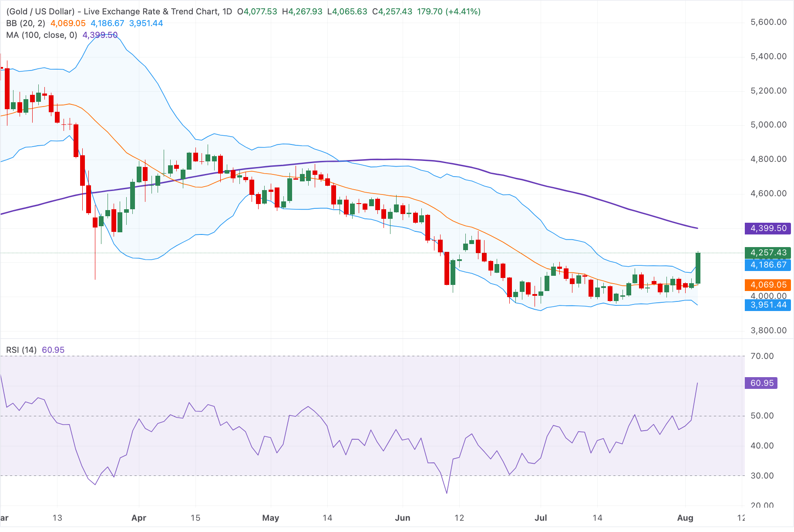794x532 pixels.
Task: Click the 5,200.00 price axis label
Action: coord(768,91)
